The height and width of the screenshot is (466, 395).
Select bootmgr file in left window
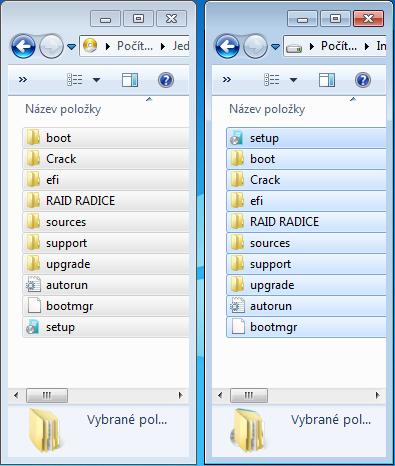pos(106,306)
